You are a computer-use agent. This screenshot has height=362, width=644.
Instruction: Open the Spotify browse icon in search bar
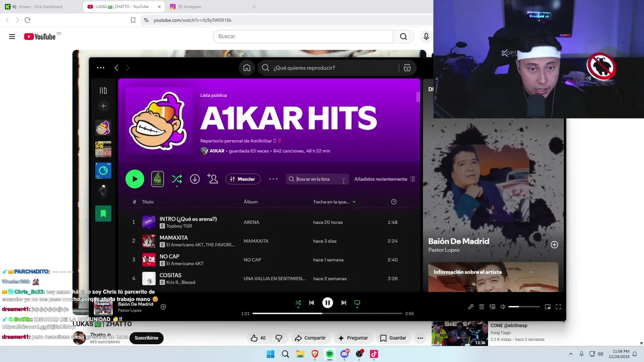coord(407,68)
